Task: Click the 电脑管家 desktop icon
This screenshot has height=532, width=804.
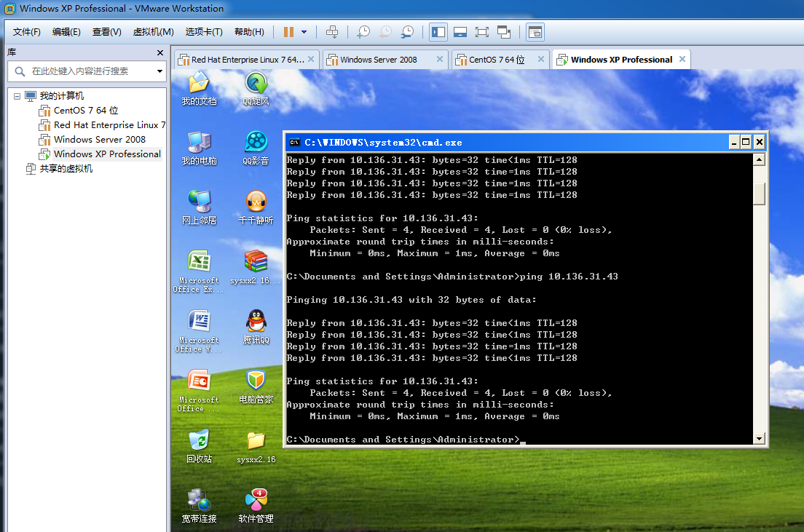Action: (x=256, y=386)
